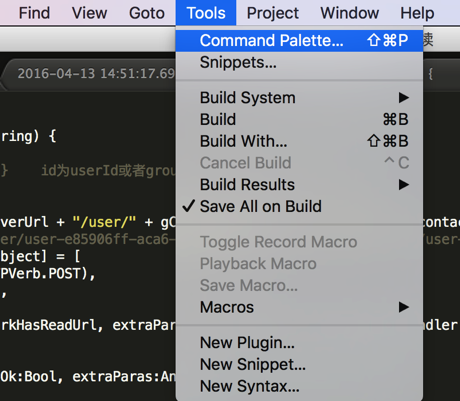Viewport: 460px width, 401px height.
Task: Open the Goto menu
Action: click(x=147, y=13)
